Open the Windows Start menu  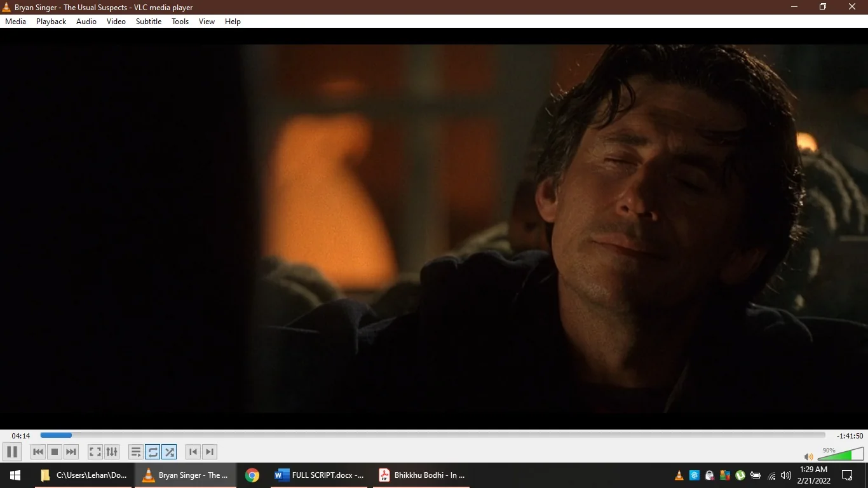pyautogui.click(x=15, y=475)
